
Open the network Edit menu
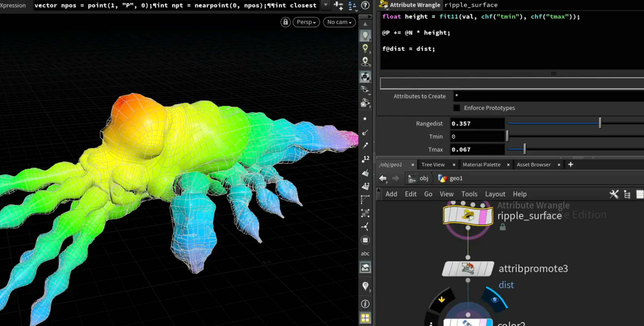pyautogui.click(x=411, y=194)
